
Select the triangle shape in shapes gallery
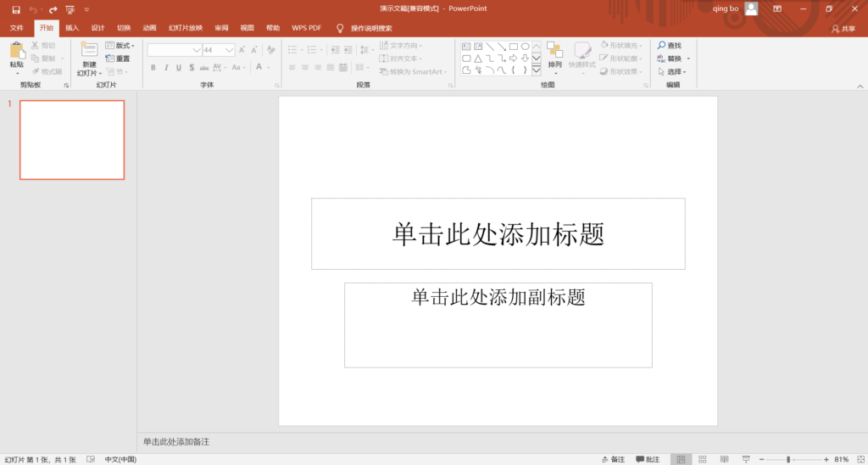point(478,59)
